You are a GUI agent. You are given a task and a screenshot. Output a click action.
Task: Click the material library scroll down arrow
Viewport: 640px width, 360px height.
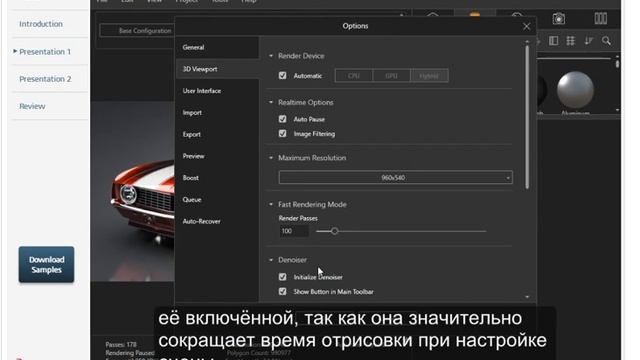617,110
